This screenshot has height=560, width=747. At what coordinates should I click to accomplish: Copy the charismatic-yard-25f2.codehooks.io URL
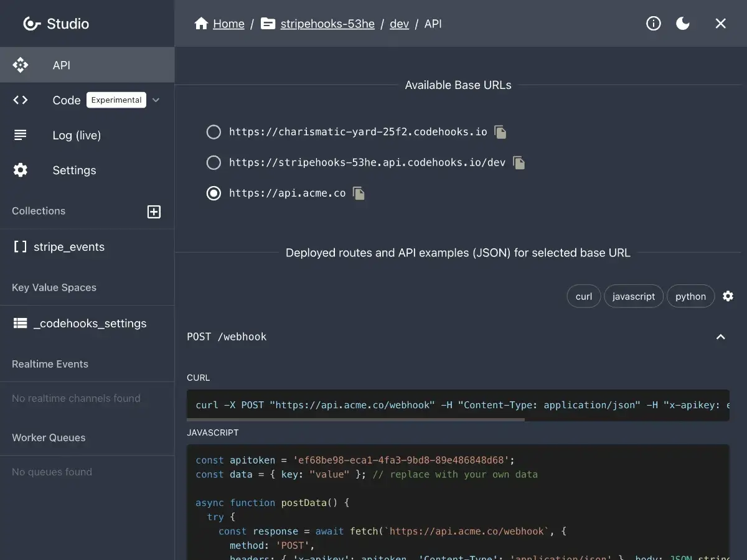point(500,132)
